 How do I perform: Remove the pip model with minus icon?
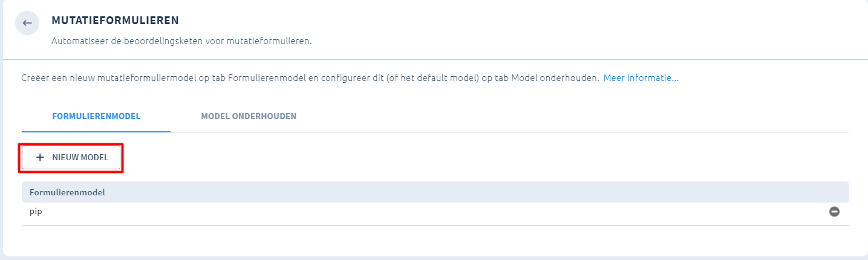coord(834,212)
